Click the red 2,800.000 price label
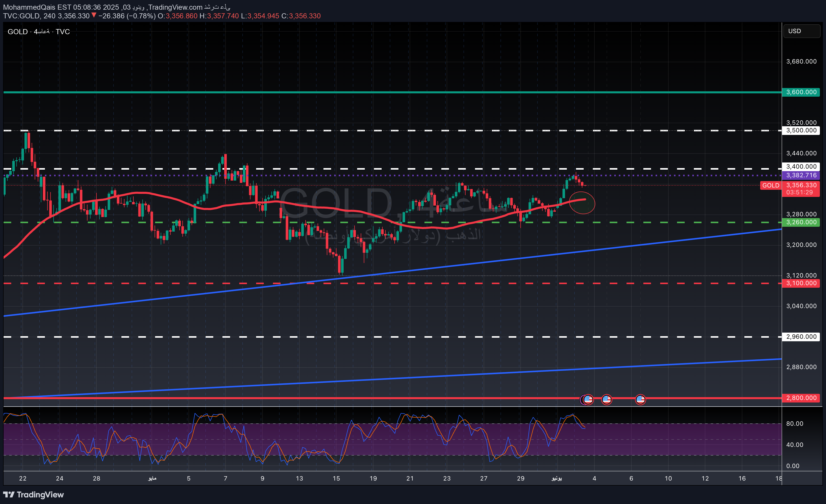 pyautogui.click(x=801, y=398)
